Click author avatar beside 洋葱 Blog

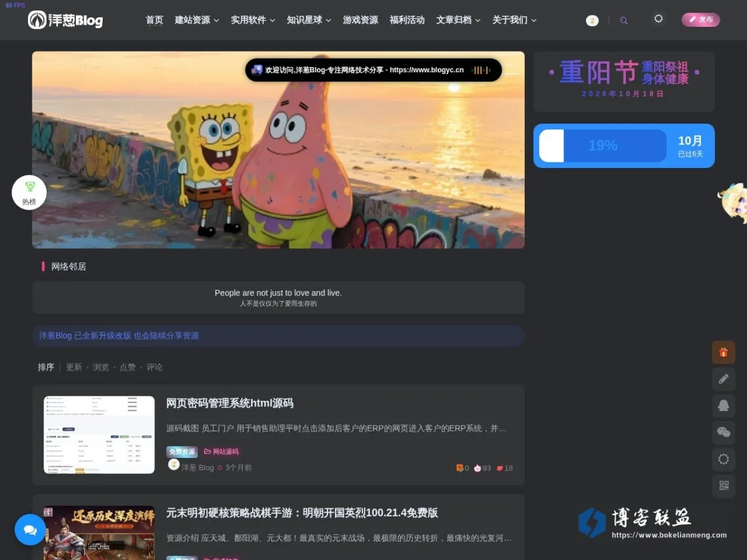point(174,465)
